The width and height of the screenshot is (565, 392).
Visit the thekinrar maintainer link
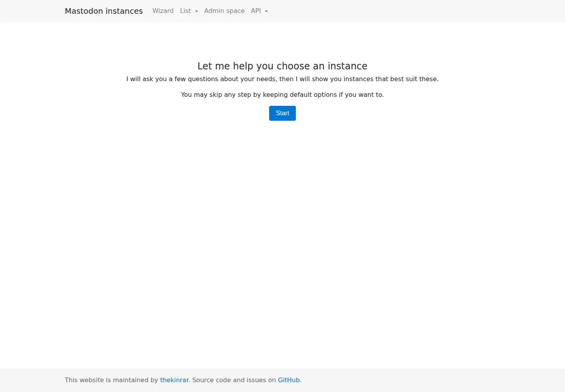(x=174, y=380)
